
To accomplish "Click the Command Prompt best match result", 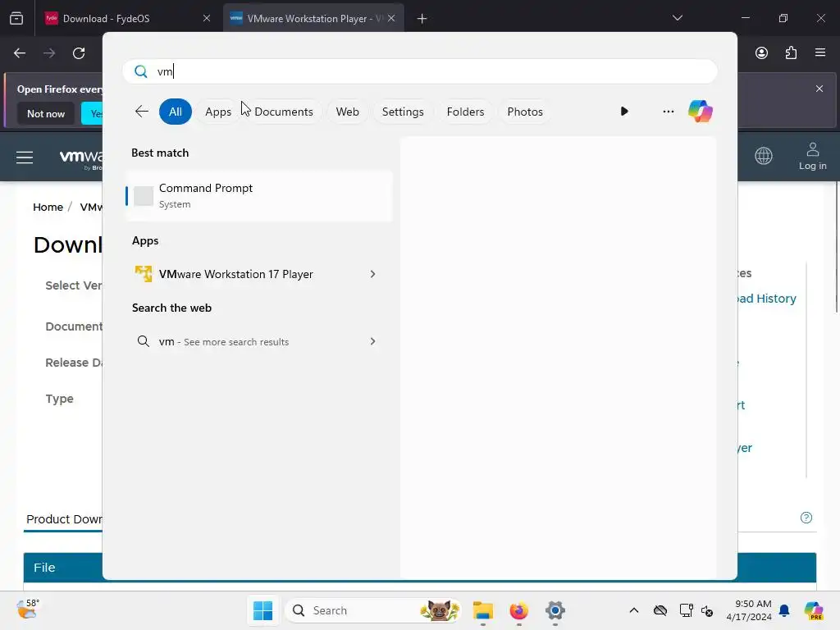I will (258, 196).
